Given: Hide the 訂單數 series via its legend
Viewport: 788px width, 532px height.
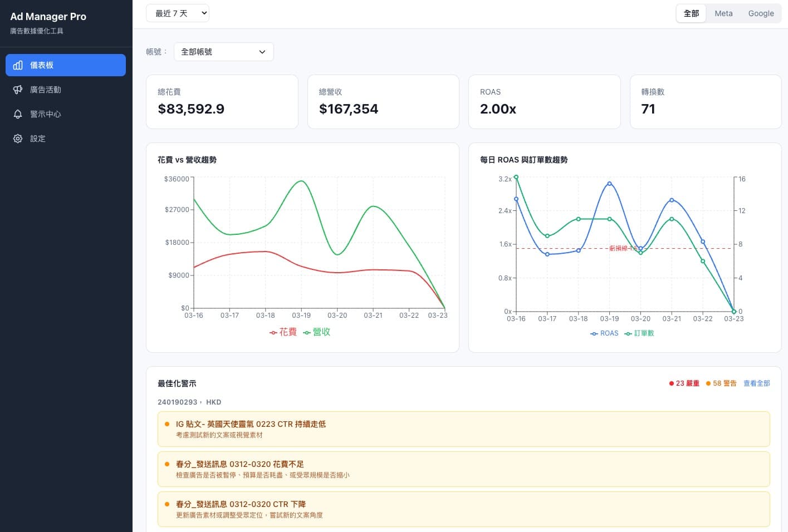Looking at the screenshot, I should click(639, 333).
